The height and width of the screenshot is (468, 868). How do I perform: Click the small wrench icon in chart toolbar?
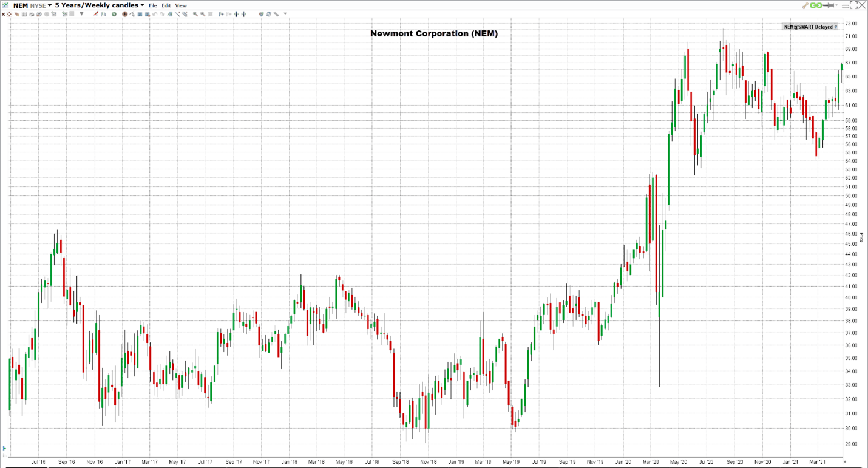click(276, 14)
